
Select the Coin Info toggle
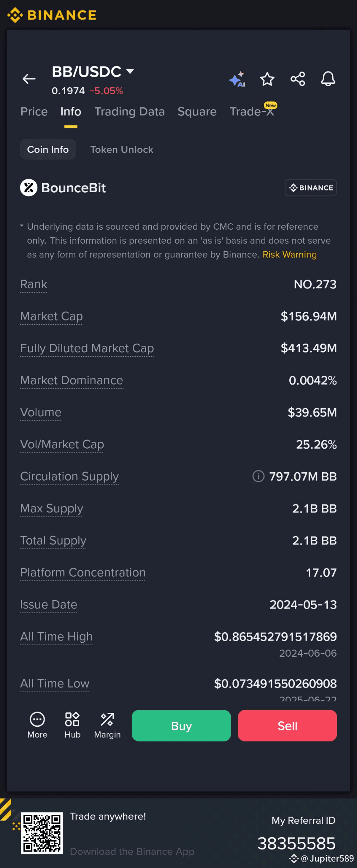pos(48,150)
